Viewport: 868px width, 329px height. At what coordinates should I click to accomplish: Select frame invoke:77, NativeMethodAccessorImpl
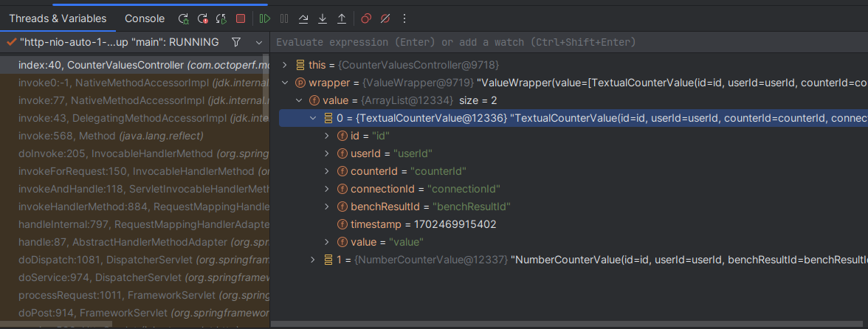134,100
